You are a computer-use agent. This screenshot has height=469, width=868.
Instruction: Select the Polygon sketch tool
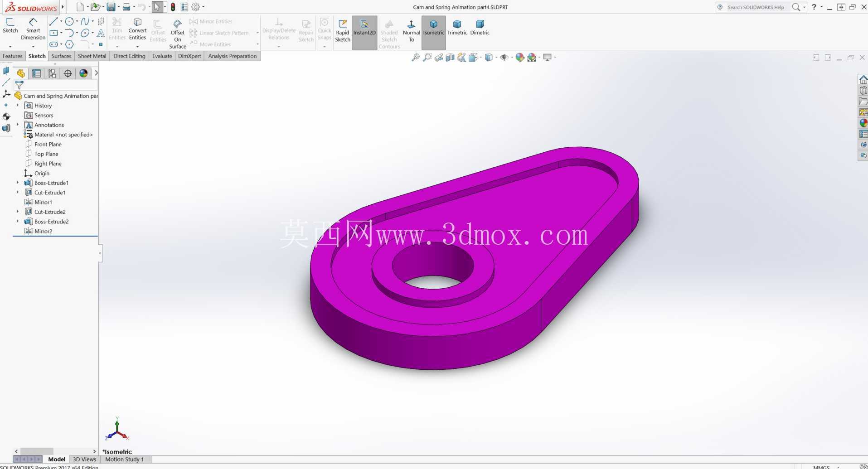point(69,44)
